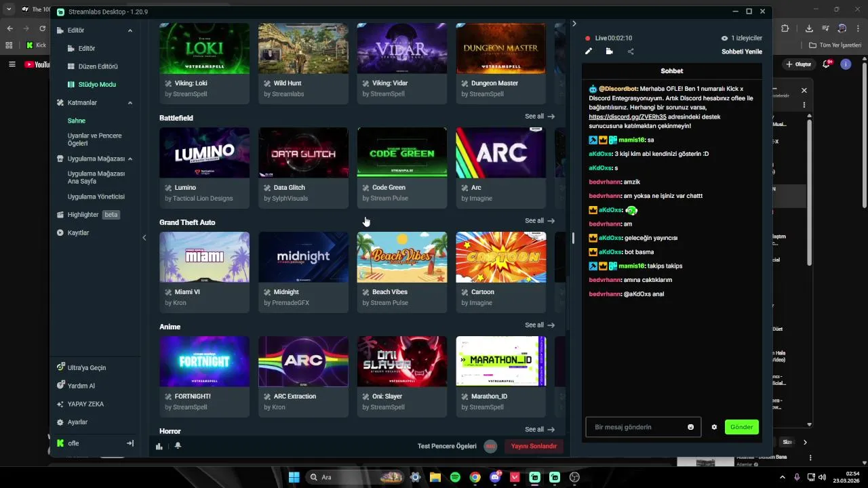868x488 pixels.
Task: Open the Editör sub-item with folder icon
Action: tap(82, 48)
